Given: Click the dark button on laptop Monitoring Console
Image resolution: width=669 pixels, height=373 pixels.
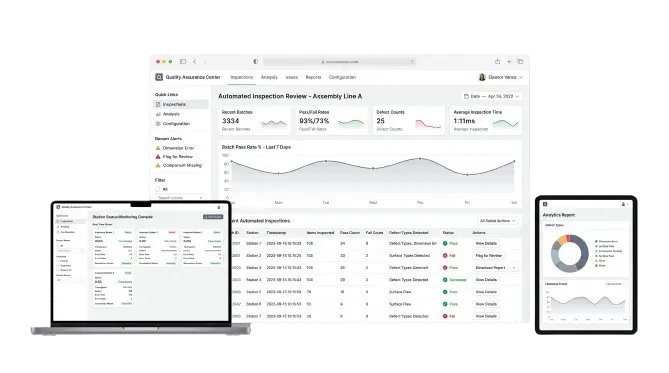Looking at the screenshot, I should pyautogui.click(x=213, y=217).
